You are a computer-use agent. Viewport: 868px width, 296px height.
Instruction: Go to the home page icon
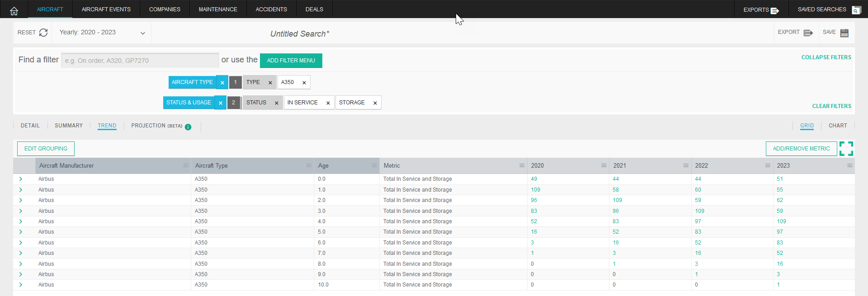click(x=14, y=11)
